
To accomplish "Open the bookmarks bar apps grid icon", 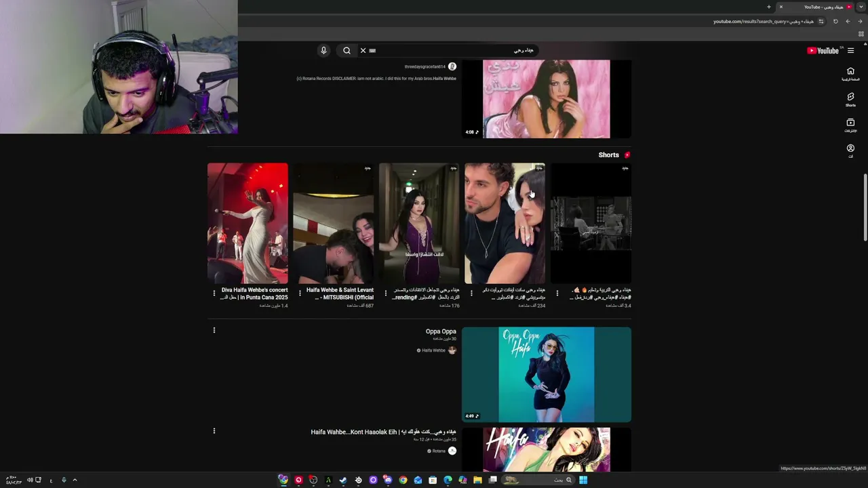I will pyautogui.click(x=861, y=34).
